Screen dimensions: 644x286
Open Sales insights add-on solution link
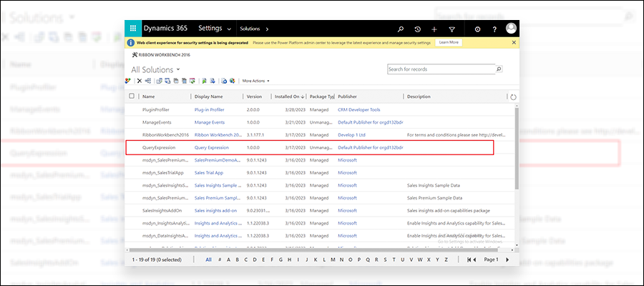[x=215, y=210]
